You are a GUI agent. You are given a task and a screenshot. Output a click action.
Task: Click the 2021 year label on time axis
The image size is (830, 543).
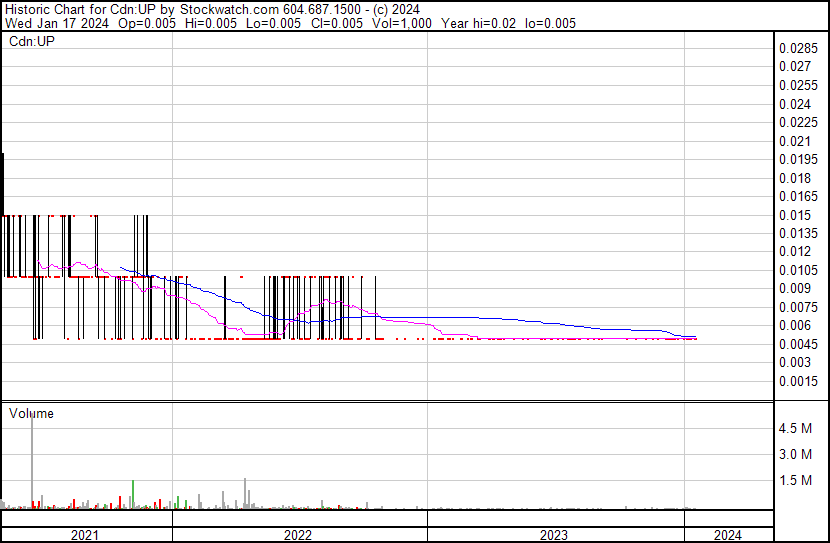85,535
